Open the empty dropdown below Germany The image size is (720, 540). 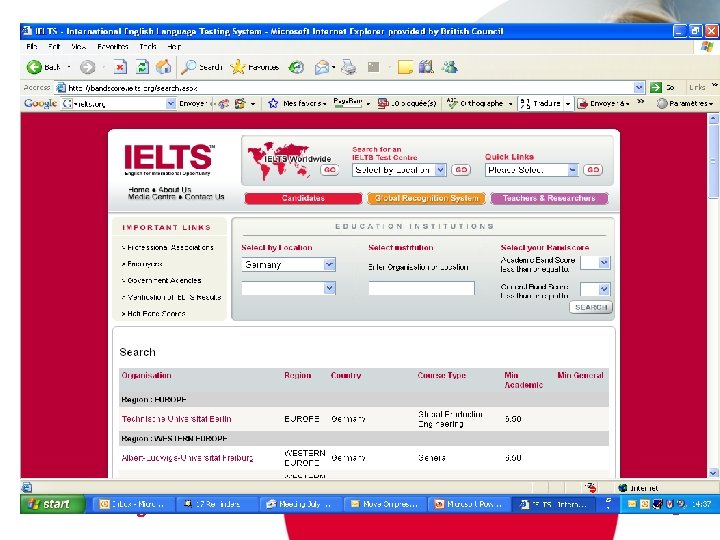point(329,288)
